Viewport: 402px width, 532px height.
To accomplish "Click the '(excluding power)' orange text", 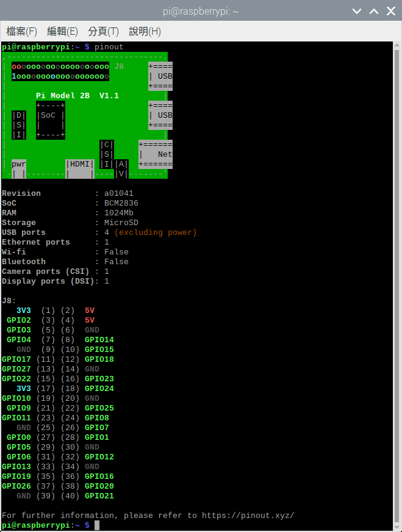I will (156, 232).
